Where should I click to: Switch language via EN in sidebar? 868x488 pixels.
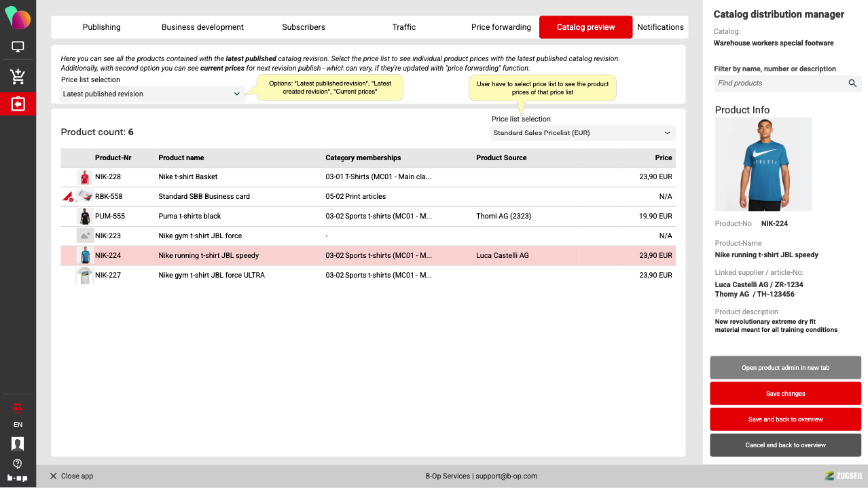pyautogui.click(x=18, y=425)
